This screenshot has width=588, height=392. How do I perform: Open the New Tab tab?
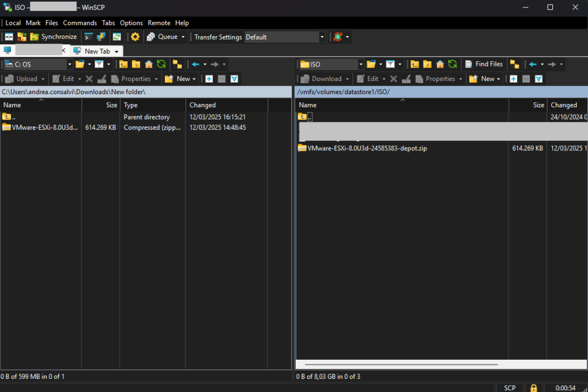[96, 51]
